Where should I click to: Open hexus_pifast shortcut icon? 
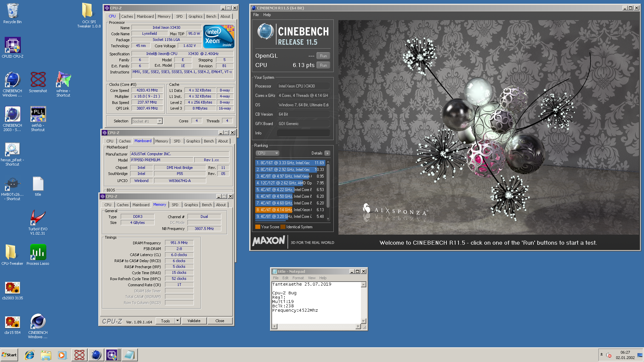point(12,154)
